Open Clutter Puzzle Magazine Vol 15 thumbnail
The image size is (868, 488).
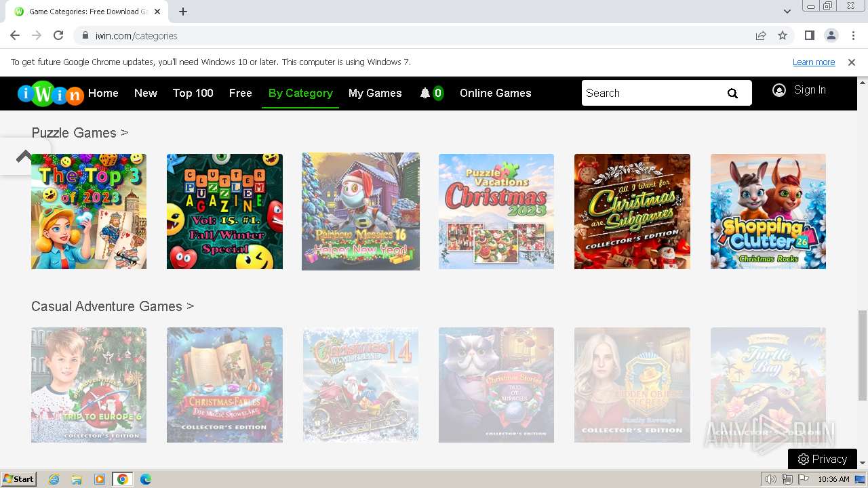point(224,211)
